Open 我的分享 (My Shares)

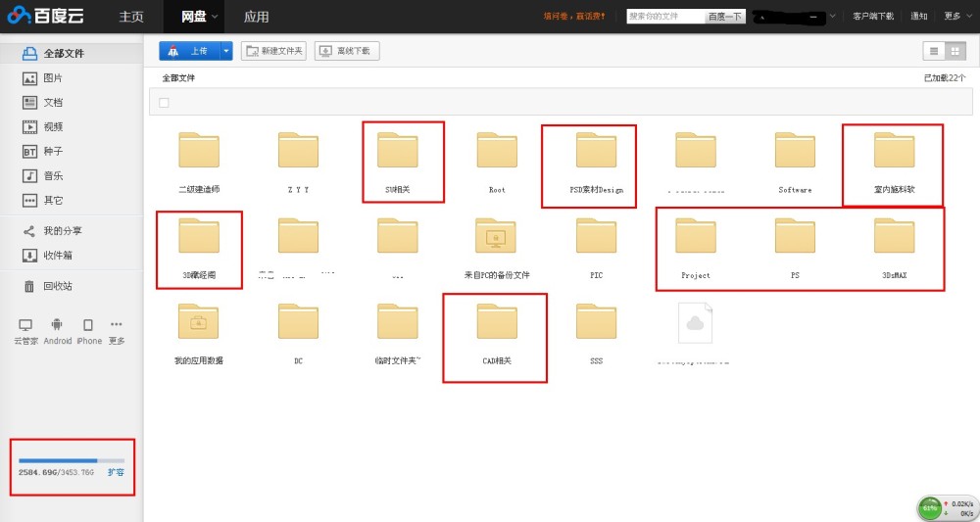[61, 231]
